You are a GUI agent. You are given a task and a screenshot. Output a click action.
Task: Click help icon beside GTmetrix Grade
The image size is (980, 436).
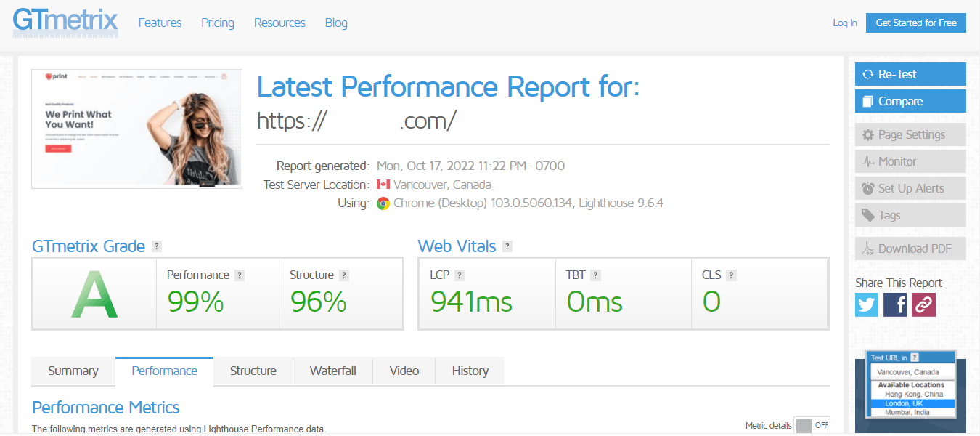point(157,246)
